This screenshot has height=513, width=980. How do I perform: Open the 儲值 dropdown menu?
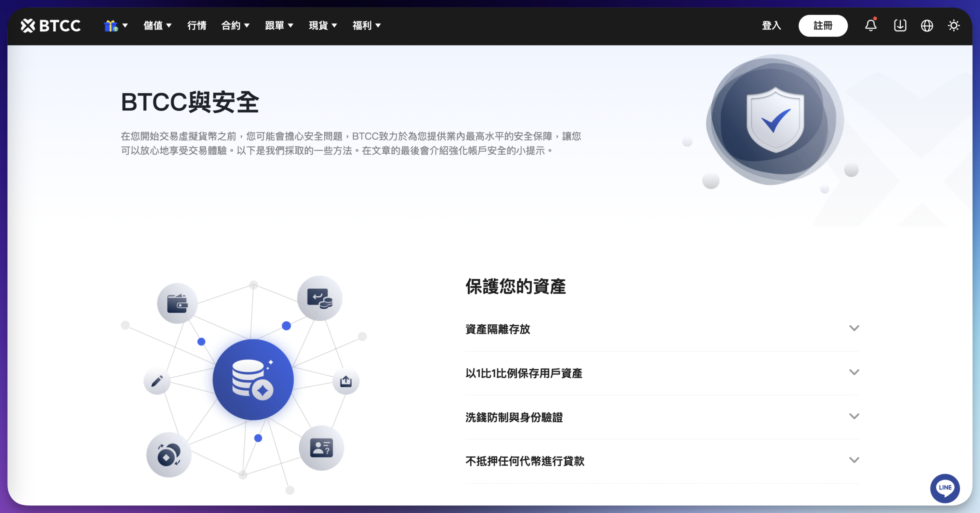click(158, 26)
